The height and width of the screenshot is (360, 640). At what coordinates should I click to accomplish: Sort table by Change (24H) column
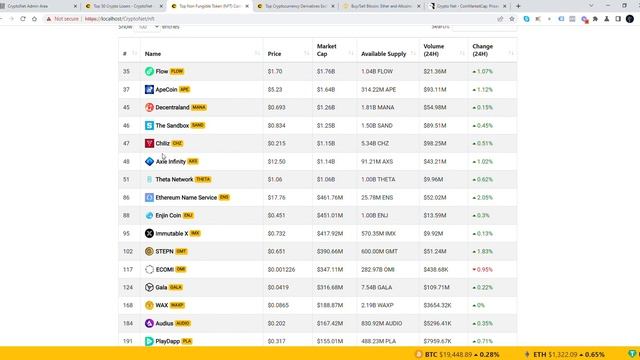point(493,50)
